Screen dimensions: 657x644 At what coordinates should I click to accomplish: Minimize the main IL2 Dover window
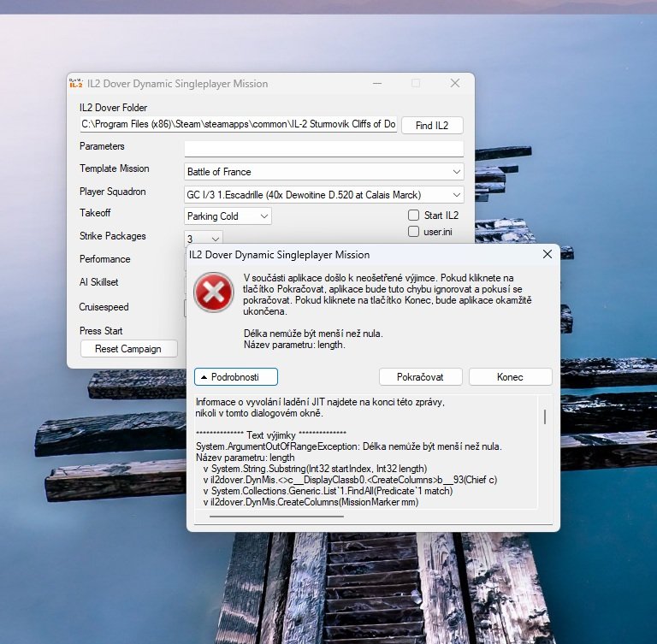(x=377, y=83)
